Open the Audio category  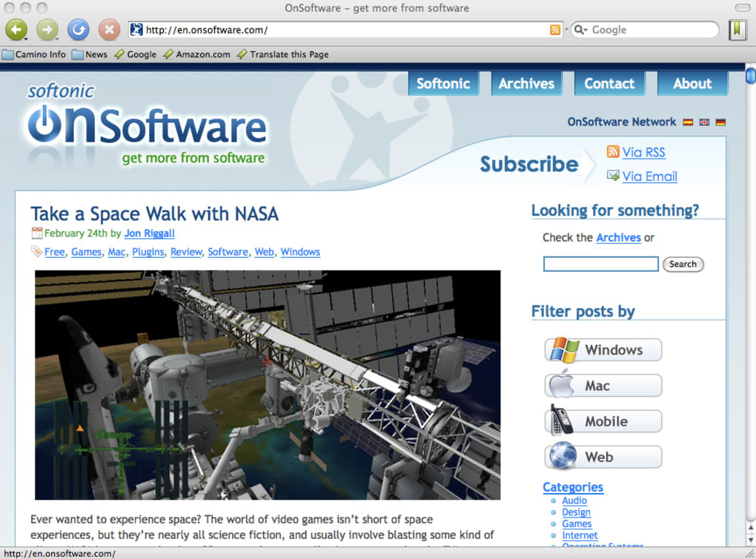574,500
